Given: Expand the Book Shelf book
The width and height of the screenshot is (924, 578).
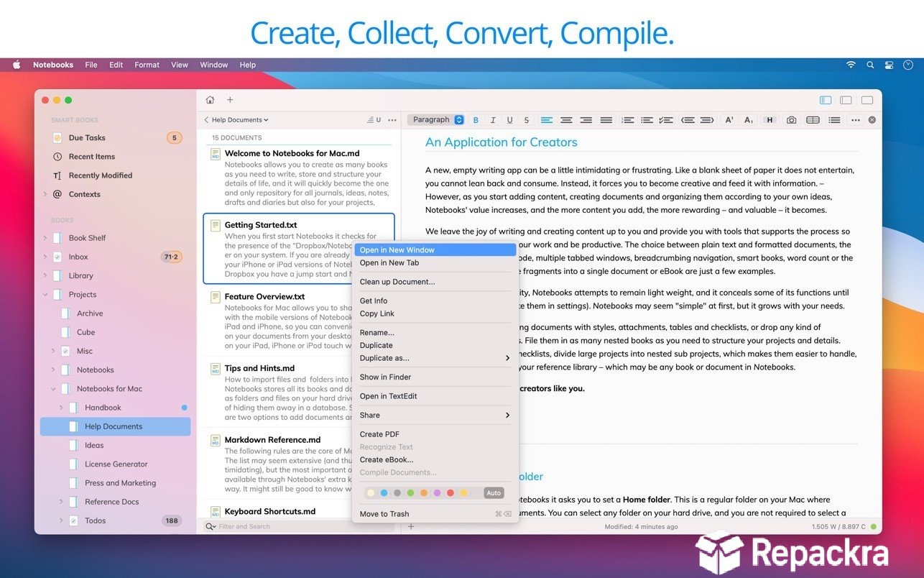Looking at the screenshot, I should [45, 238].
